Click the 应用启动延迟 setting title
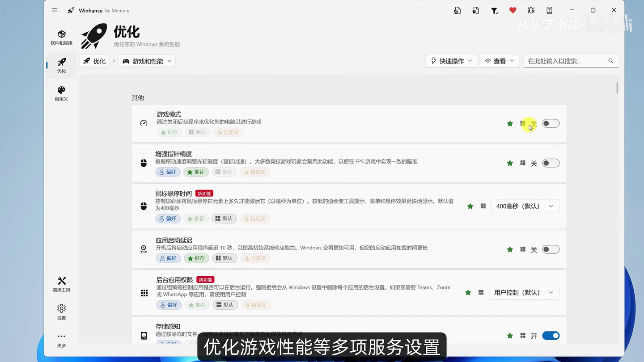The height and width of the screenshot is (362, 644). [x=174, y=240]
